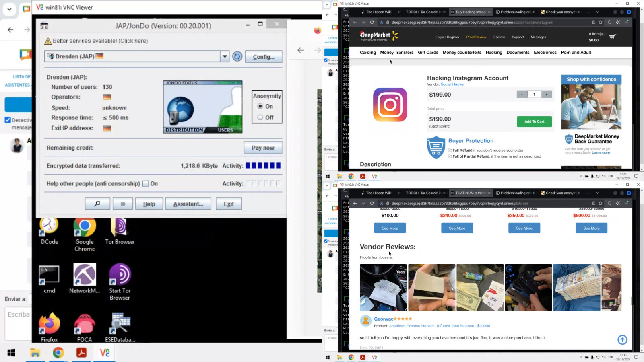
Task: Open new tab in top Tor browser
Action: 588,12
